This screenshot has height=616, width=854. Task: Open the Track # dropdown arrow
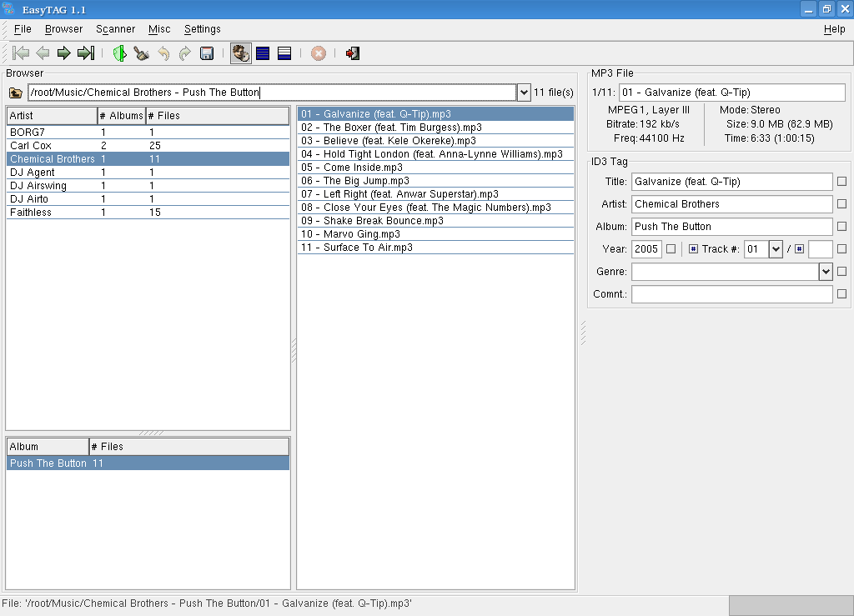775,249
